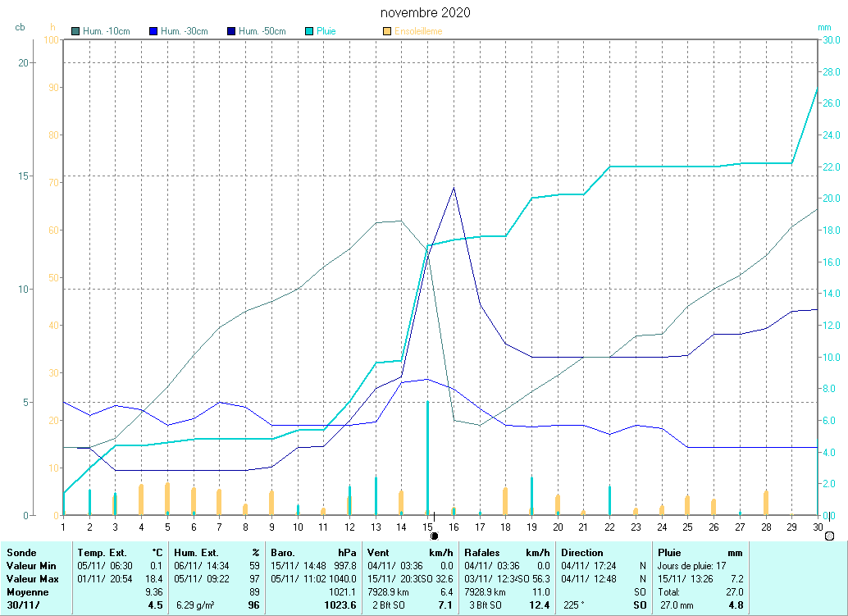Click the novembre 2020 chart title
This screenshot has width=848, height=616.
coord(426,13)
